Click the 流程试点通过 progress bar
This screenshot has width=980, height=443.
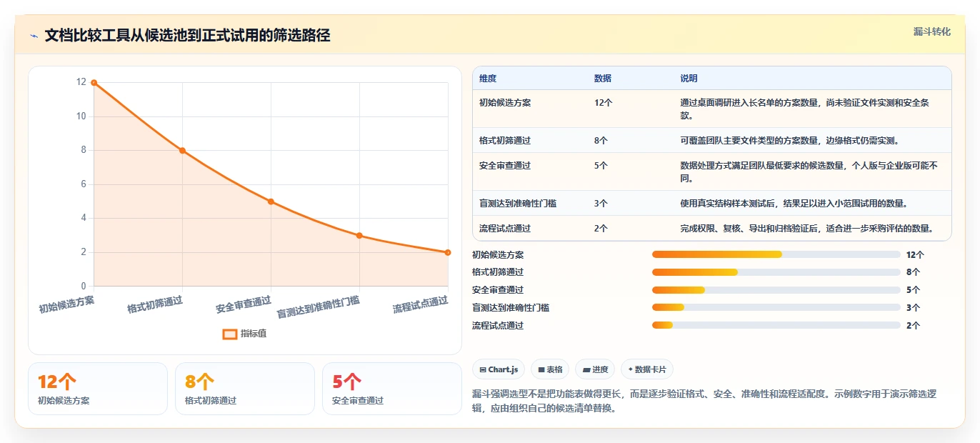click(776, 325)
